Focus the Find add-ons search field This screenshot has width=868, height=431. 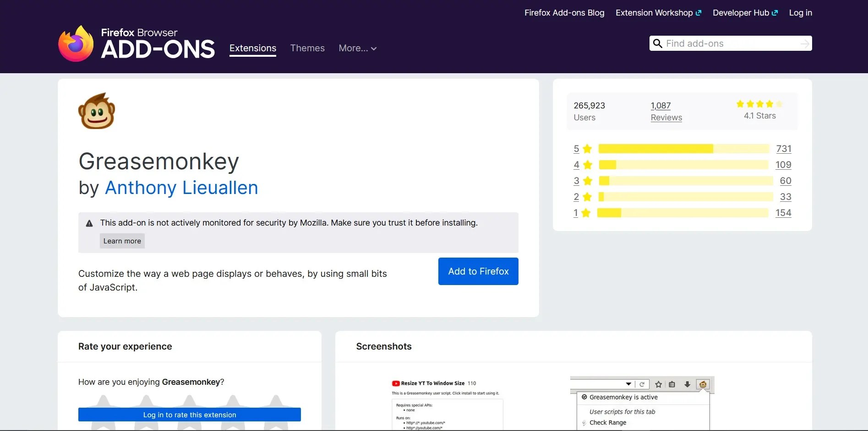(x=731, y=43)
